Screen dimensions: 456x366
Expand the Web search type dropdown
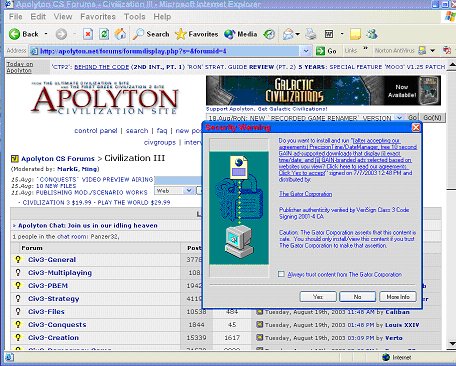coord(189,191)
